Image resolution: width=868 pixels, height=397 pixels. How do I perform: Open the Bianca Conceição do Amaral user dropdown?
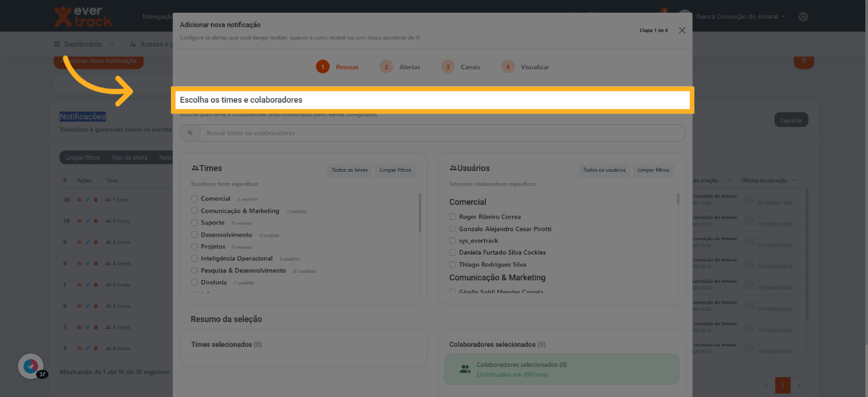[x=740, y=17]
